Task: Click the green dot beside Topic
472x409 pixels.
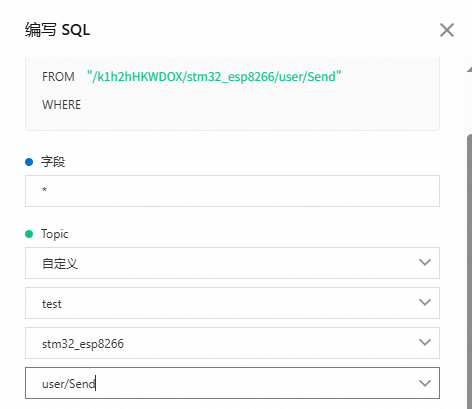Action: pyautogui.click(x=29, y=234)
